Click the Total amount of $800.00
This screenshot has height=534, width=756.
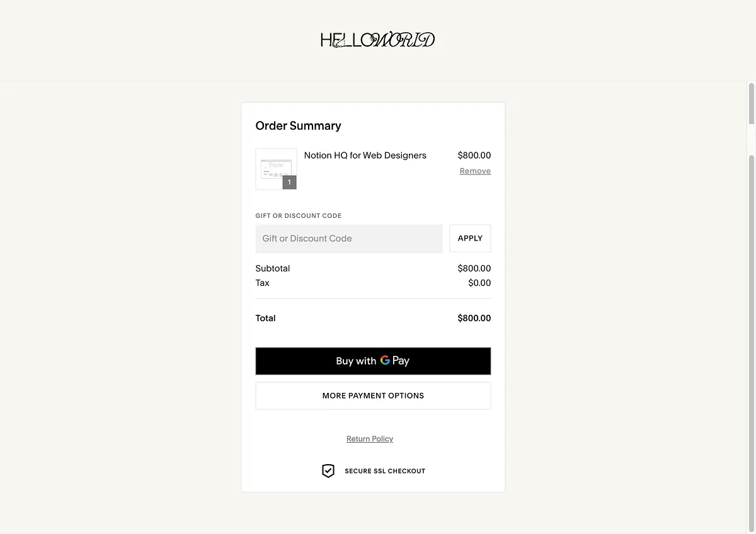(x=474, y=318)
